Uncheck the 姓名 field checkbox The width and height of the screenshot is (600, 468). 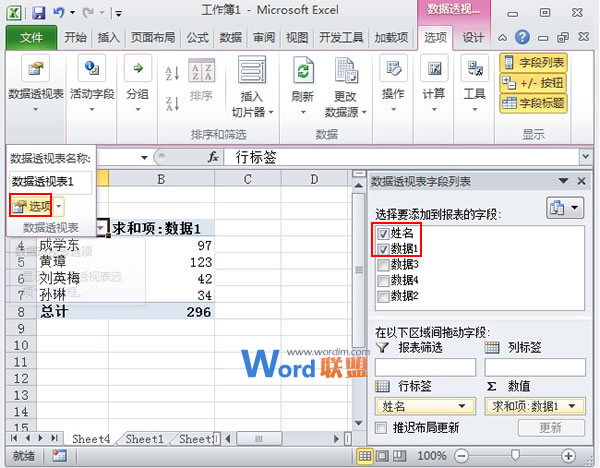pos(383,233)
